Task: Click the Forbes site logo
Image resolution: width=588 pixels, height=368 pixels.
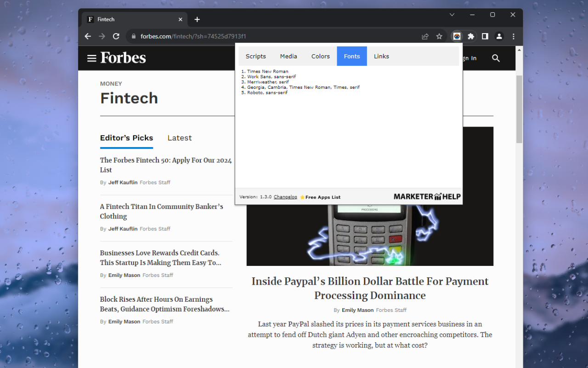Action: (123, 58)
